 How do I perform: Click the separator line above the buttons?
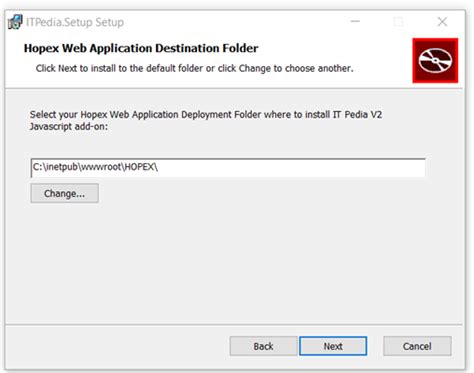tap(234, 324)
